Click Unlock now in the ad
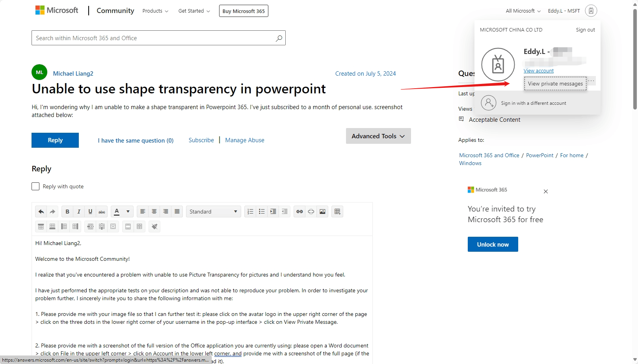638x364 pixels. 493,244
